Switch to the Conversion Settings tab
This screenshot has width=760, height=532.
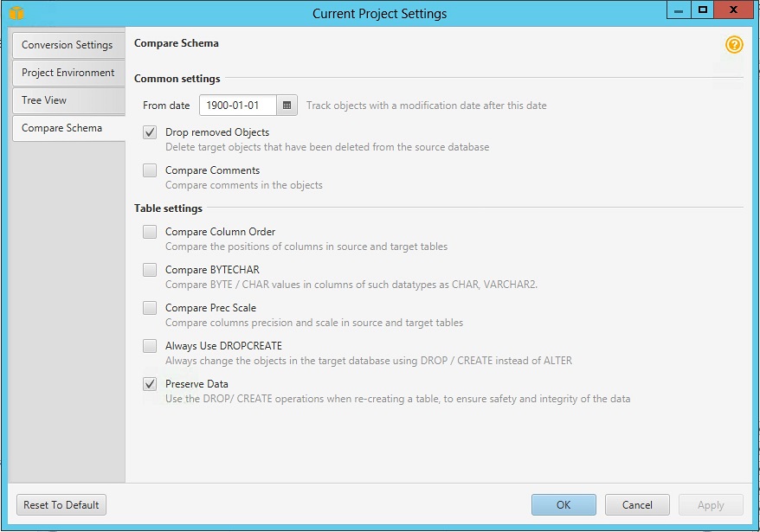(69, 45)
